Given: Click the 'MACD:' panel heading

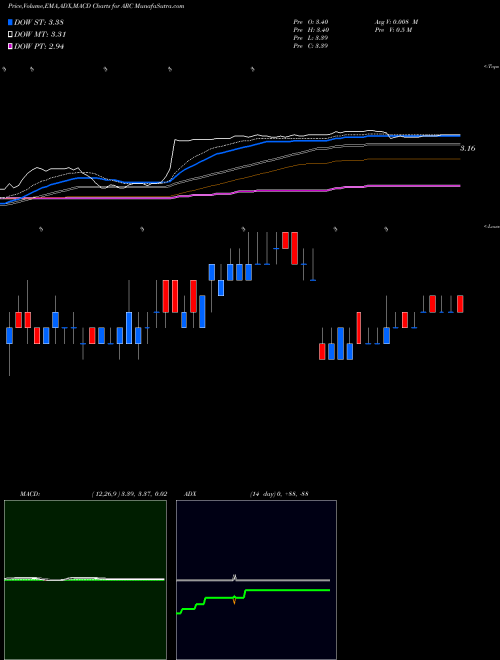Looking at the screenshot, I should pyautogui.click(x=29, y=494).
